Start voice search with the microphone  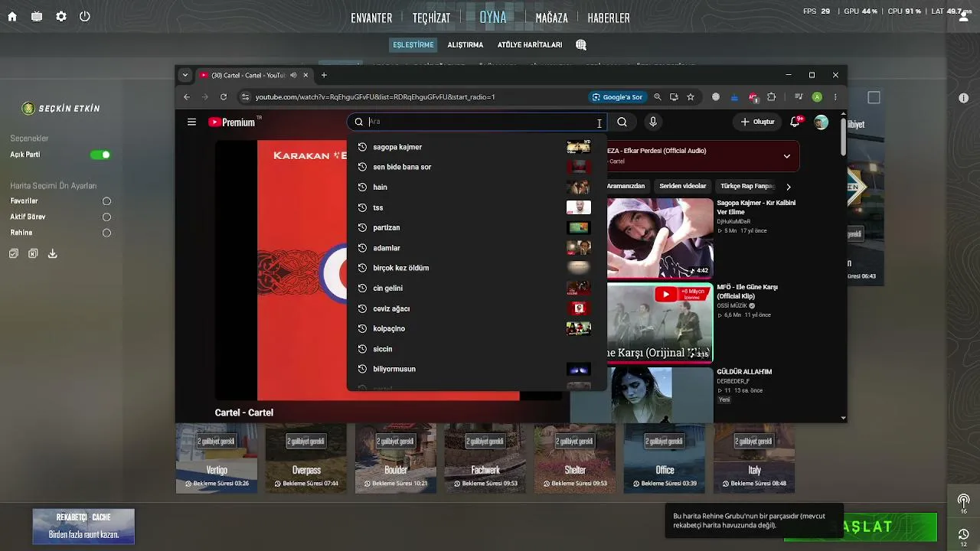click(653, 122)
